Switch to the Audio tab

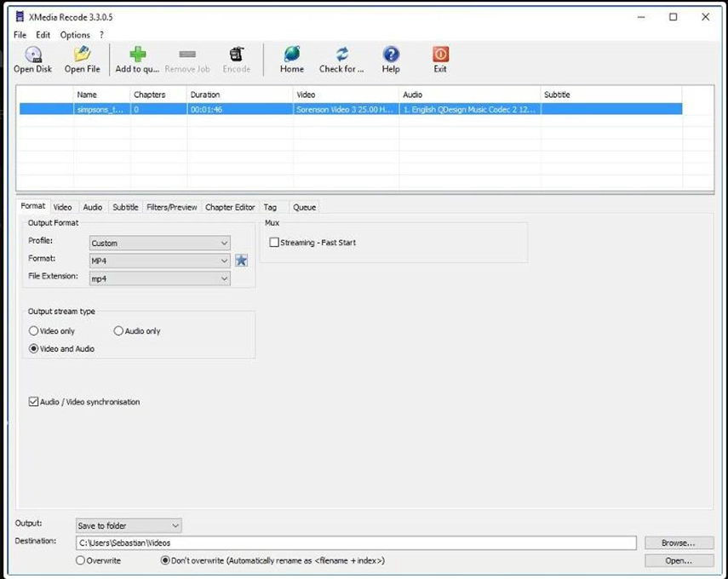click(x=93, y=207)
